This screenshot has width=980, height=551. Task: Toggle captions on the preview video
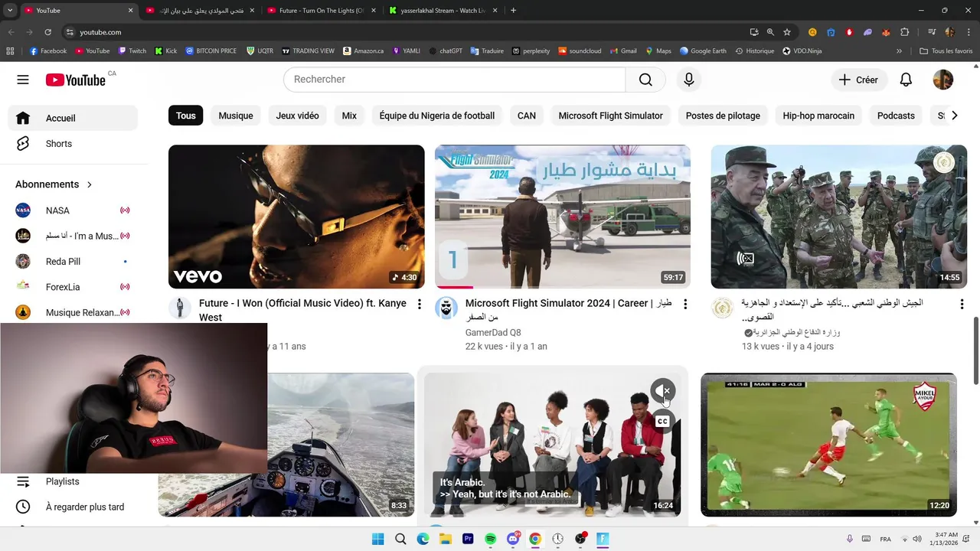tap(663, 421)
